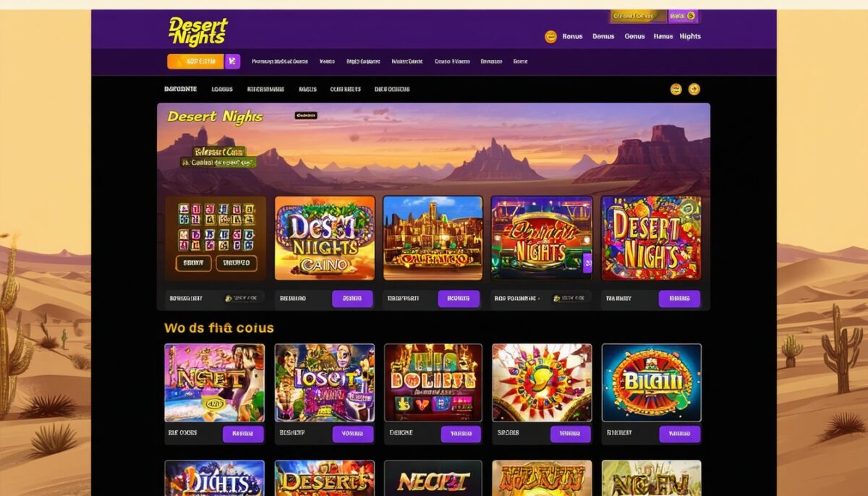Open the Desert Nights Casino game thumbnail
Viewport: 868px width, 496px height.
[325, 238]
